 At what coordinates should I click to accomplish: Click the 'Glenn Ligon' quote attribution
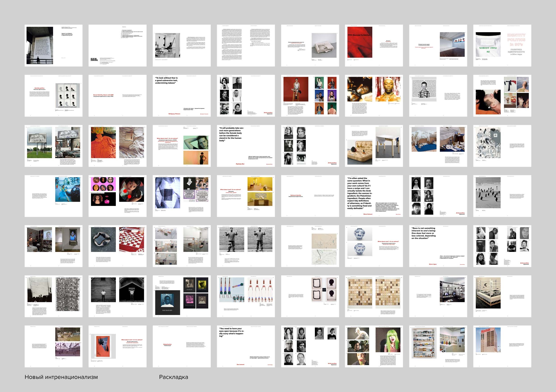(433, 264)
